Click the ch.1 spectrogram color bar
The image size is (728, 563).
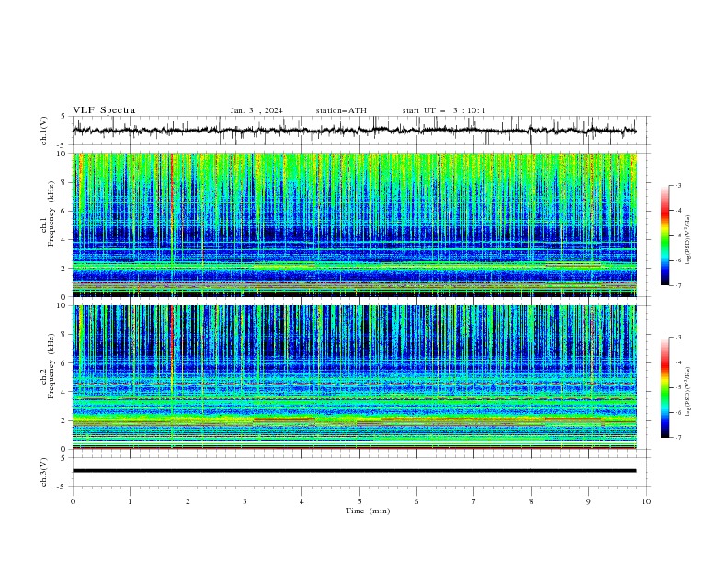pos(665,236)
